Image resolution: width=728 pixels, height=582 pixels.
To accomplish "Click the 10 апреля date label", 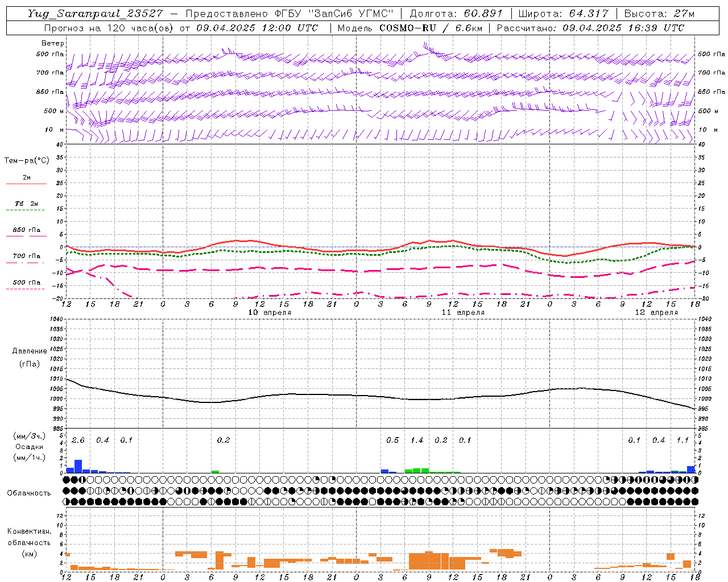I will tap(270, 313).
